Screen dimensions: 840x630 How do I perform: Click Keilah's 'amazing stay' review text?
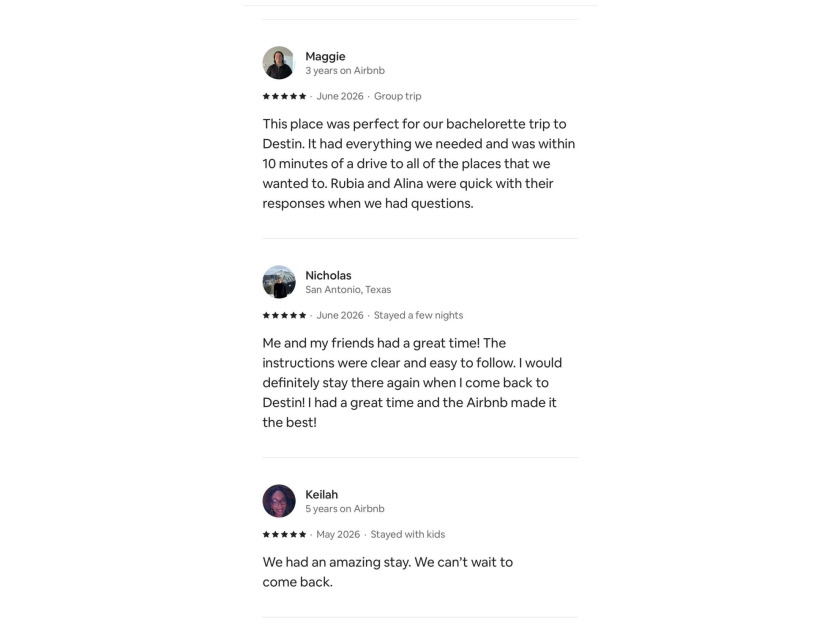(x=388, y=572)
